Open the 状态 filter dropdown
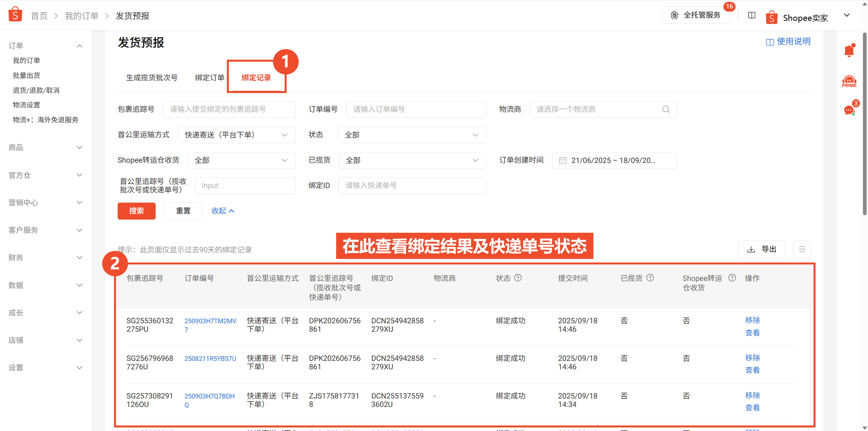 coord(412,135)
